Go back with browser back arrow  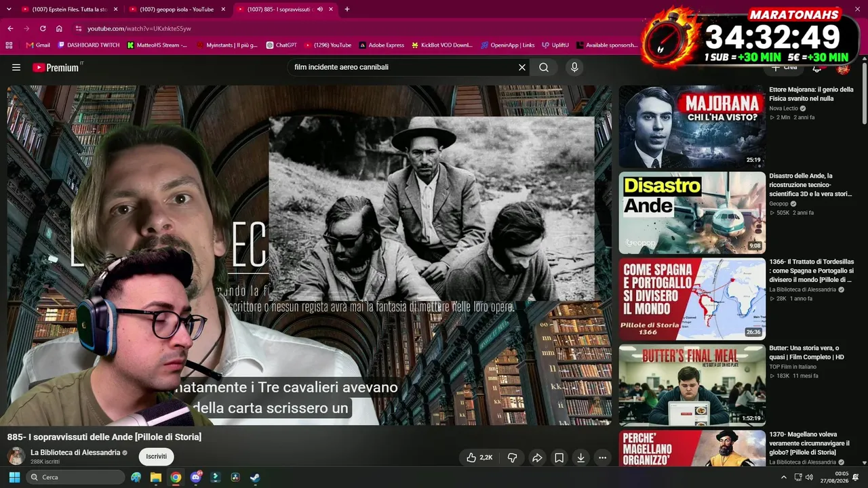pos(10,28)
